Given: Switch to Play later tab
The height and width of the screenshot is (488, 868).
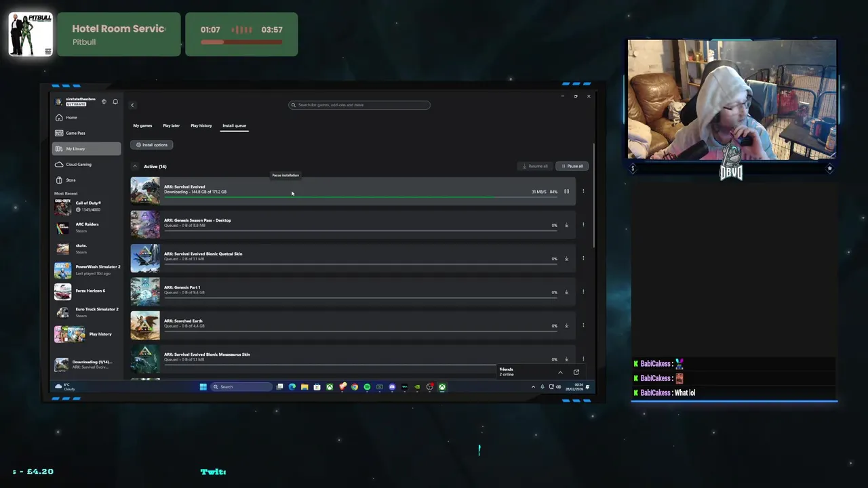Looking at the screenshot, I should 171,125.
